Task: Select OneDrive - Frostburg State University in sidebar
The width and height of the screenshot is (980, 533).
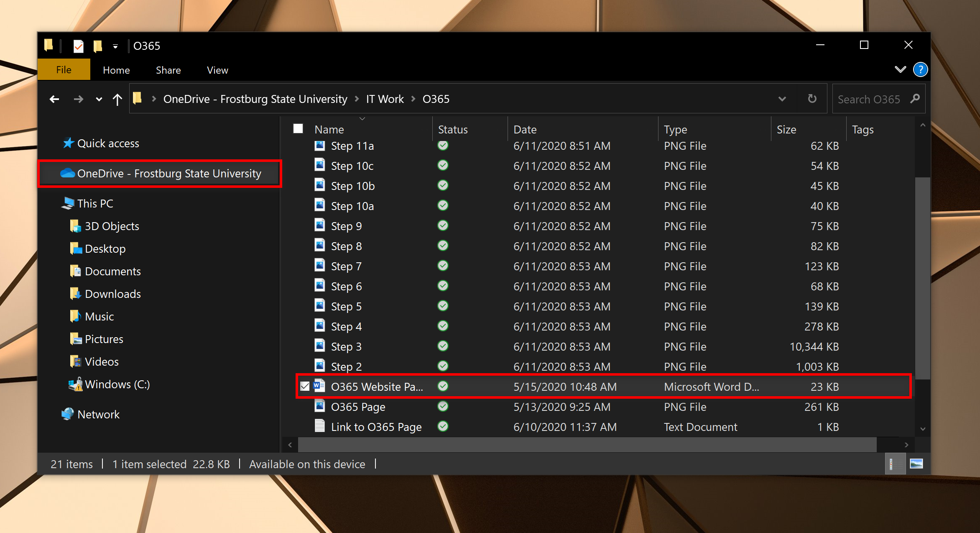Action: tap(161, 173)
